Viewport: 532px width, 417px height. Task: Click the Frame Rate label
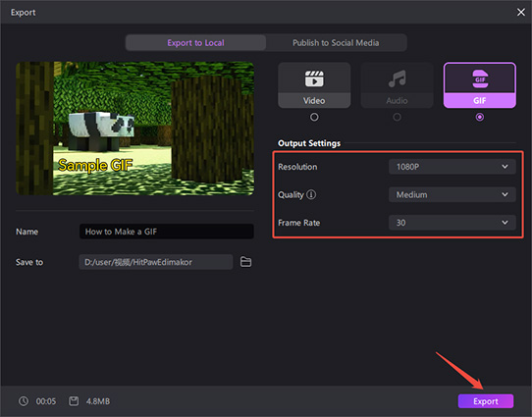(299, 223)
